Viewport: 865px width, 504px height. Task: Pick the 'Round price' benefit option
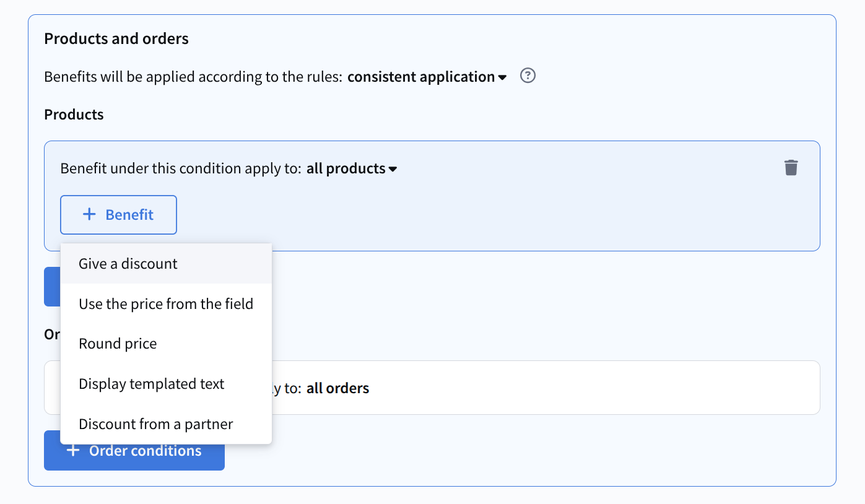coord(118,344)
